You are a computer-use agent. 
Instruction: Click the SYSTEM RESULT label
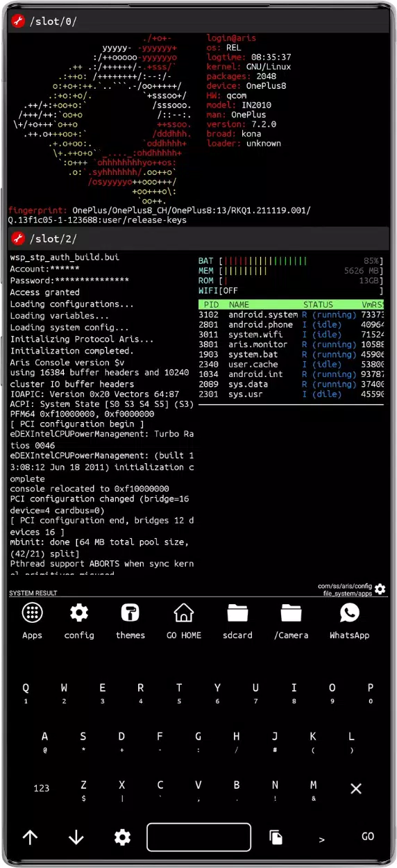[33, 593]
